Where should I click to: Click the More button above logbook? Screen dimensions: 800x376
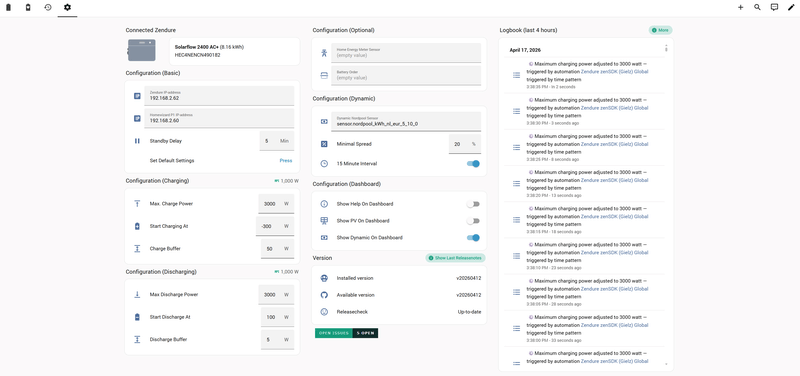tap(660, 30)
